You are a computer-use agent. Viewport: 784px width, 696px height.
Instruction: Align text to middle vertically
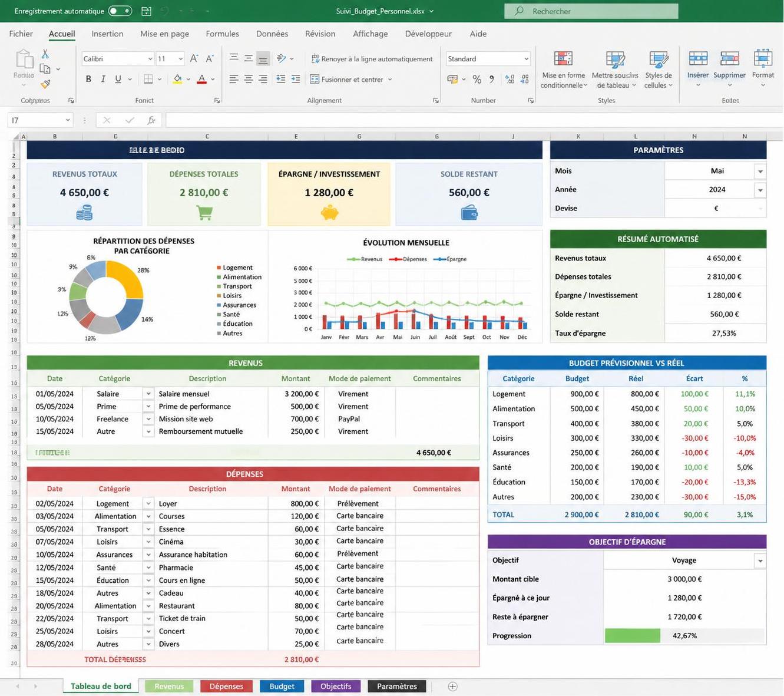pos(249,58)
